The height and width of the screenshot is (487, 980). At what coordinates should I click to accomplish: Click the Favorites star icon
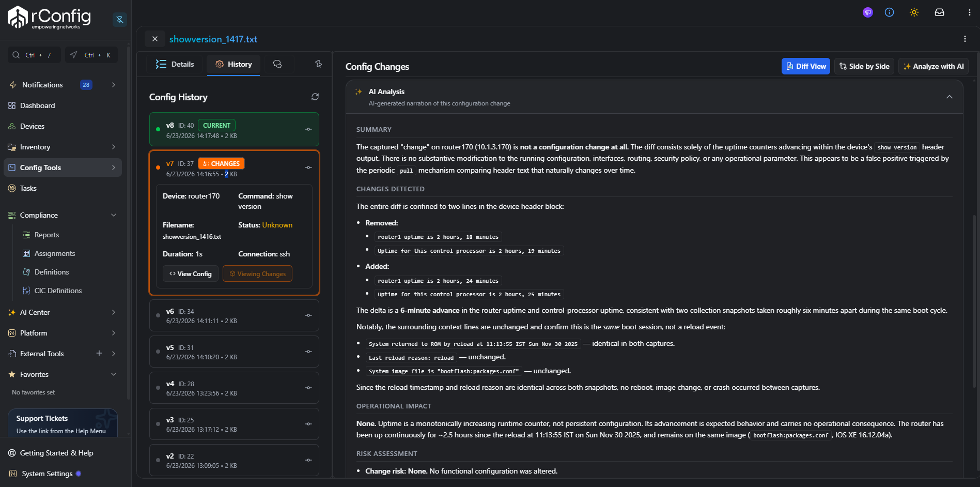click(x=12, y=374)
